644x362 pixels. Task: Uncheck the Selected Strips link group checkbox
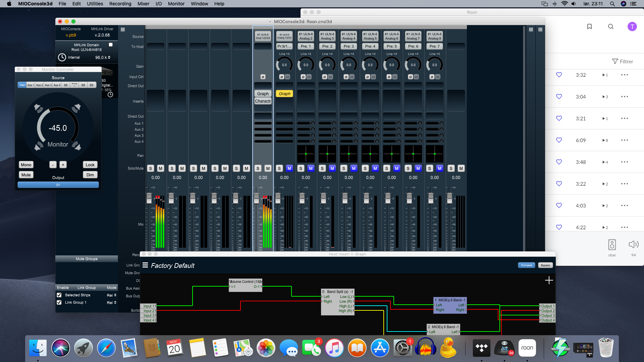point(59,295)
